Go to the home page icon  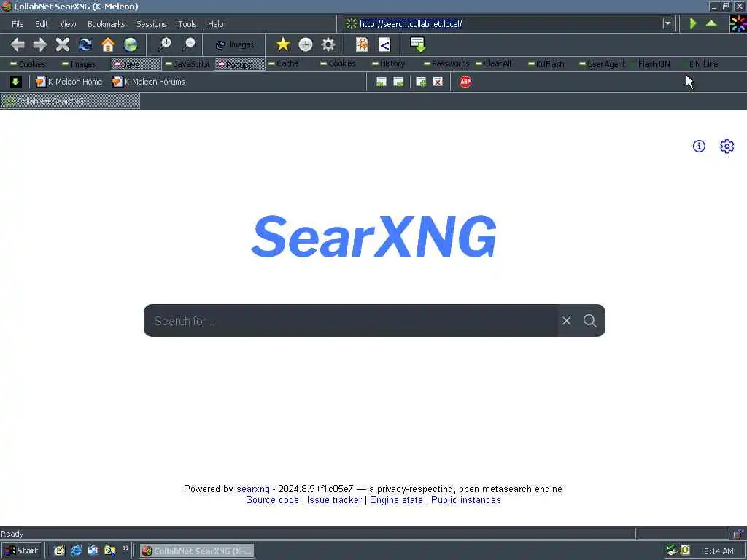coord(108,44)
